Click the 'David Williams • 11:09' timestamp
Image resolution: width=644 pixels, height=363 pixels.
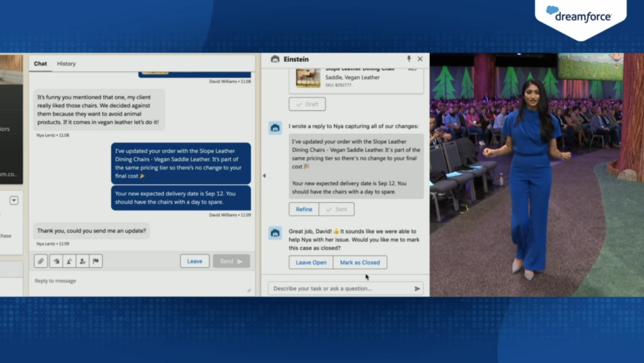point(230,215)
